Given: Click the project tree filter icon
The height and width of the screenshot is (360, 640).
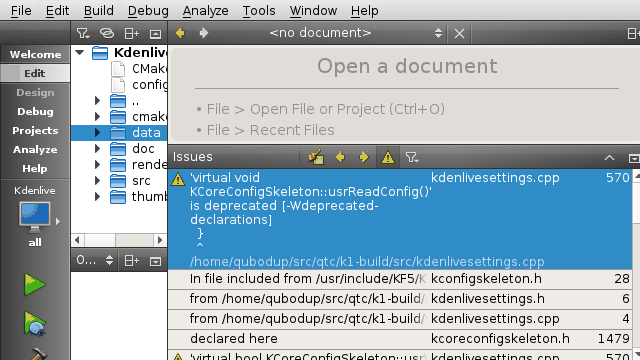Looking at the screenshot, I should tap(83, 33).
